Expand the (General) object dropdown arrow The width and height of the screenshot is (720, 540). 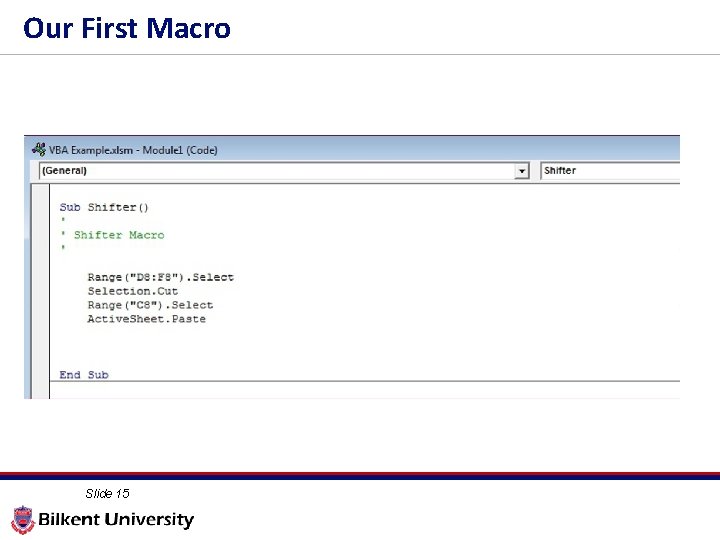pyautogui.click(x=521, y=171)
